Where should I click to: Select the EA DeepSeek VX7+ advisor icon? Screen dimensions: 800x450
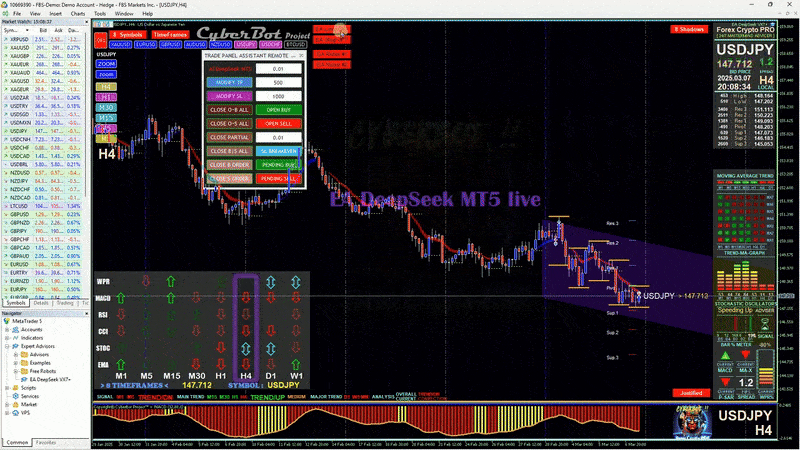point(23,380)
